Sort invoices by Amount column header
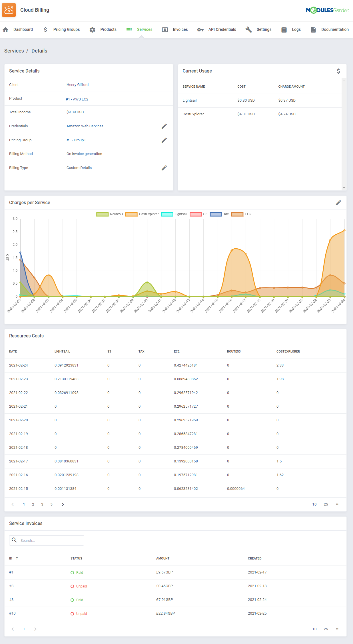This screenshot has width=353, height=644. (x=163, y=558)
